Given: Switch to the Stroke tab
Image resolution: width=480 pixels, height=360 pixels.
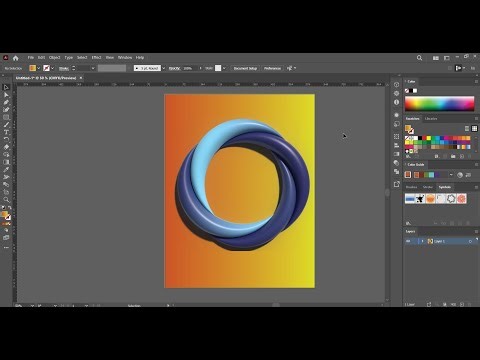Looking at the screenshot, I should [x=428, y=187].
